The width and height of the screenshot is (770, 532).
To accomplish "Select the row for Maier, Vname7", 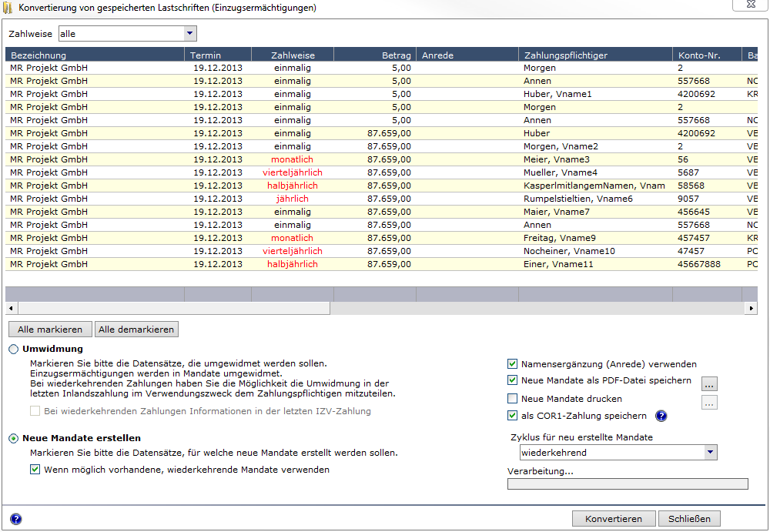I will [x=382, y=212].
